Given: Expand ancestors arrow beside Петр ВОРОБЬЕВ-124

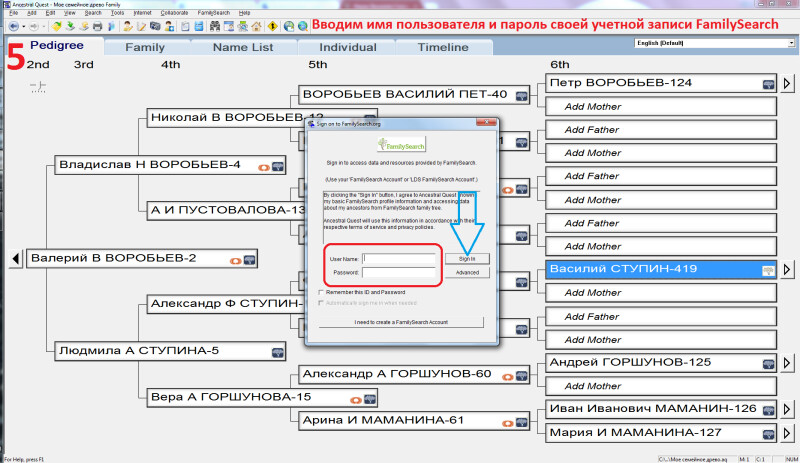Looking at the screenshot, I should point(787,83).
